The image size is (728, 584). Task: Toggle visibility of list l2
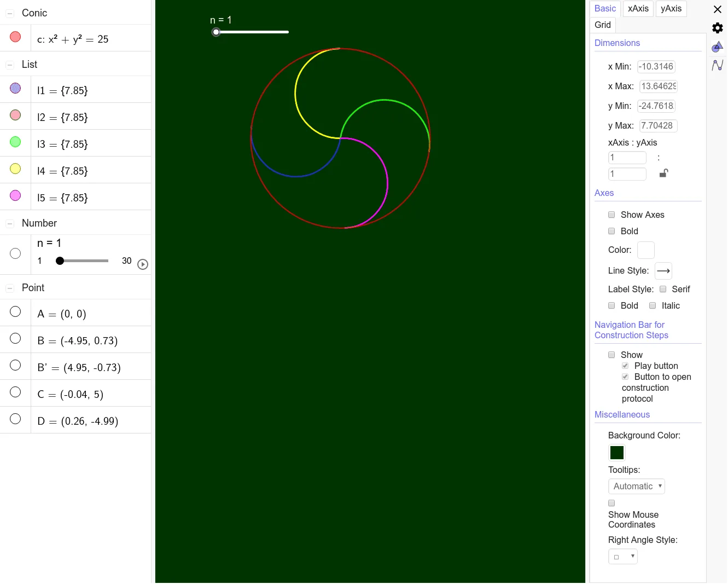(15, 115)
